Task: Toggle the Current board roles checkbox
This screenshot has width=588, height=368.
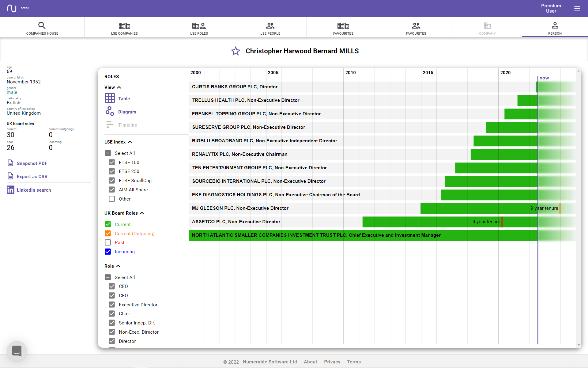Action: [x=108, y=224]
